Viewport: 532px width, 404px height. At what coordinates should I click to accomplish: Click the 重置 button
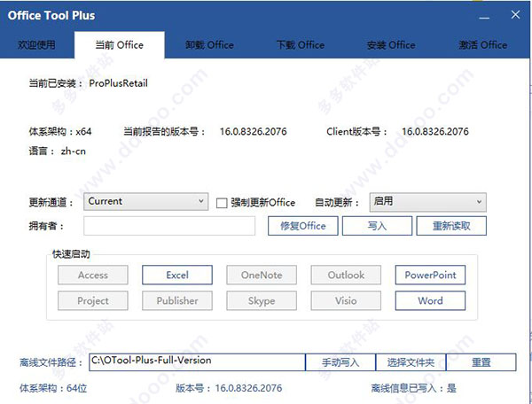(481, 362)
